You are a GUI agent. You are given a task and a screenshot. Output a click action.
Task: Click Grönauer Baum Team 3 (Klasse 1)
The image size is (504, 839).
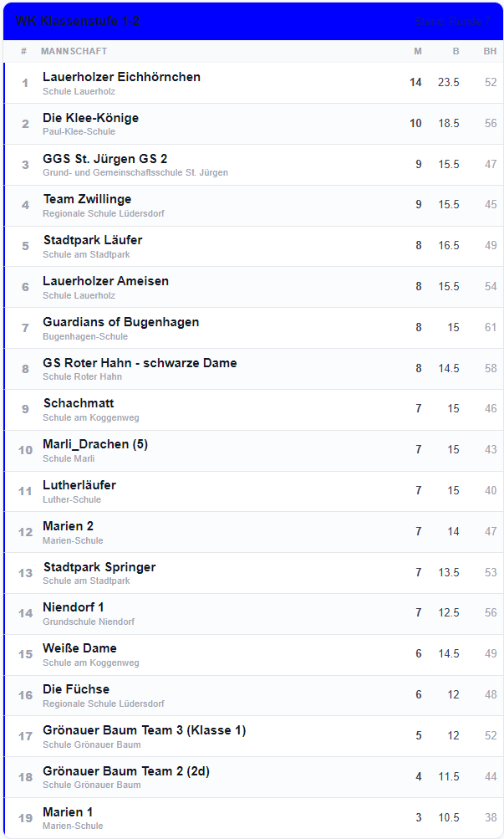click(x=144, y=730)
